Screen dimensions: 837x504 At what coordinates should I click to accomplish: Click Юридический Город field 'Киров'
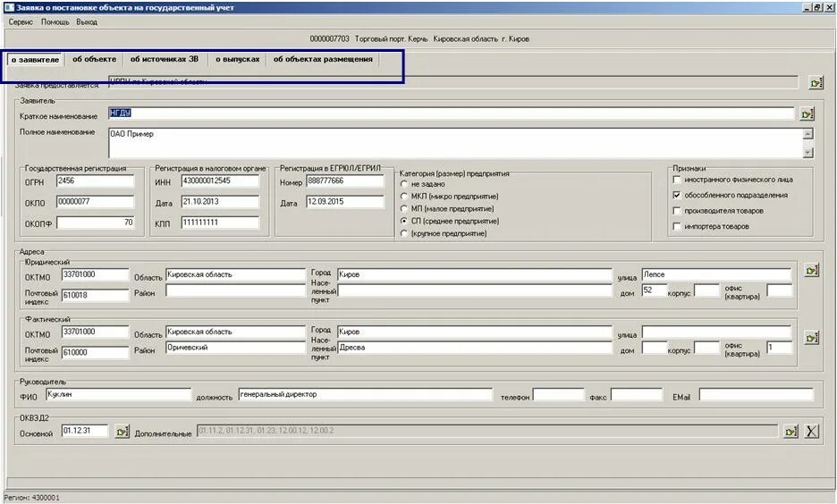475,274
